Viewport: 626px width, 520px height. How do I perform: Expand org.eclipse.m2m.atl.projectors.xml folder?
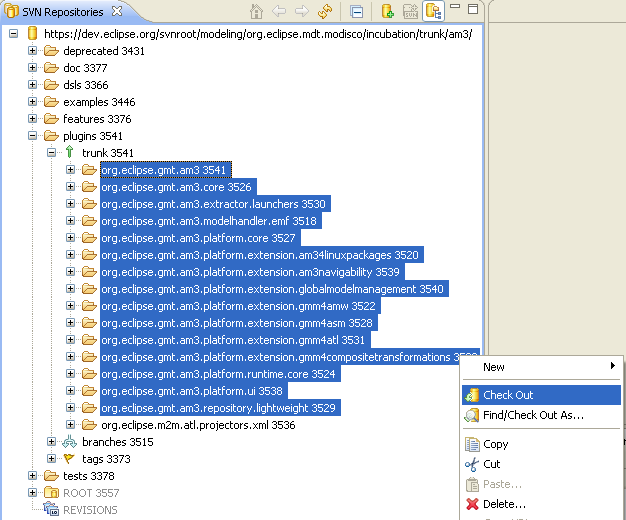tap(71, 425)
